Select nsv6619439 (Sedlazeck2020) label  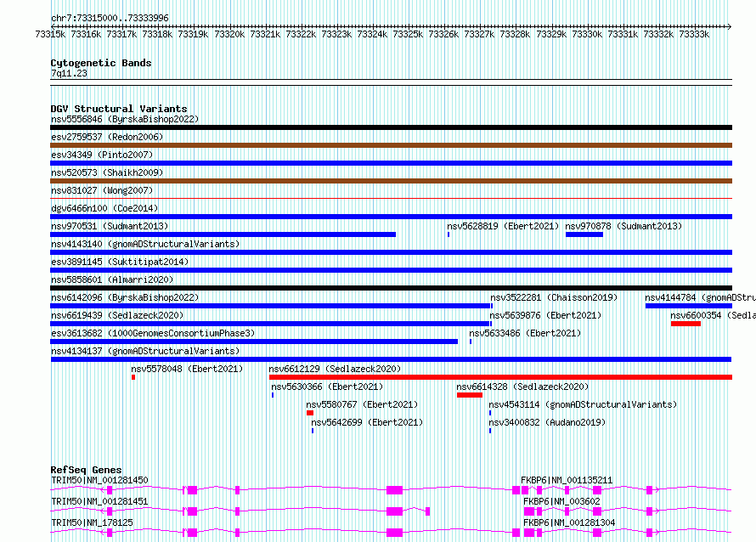pos(117,315)
